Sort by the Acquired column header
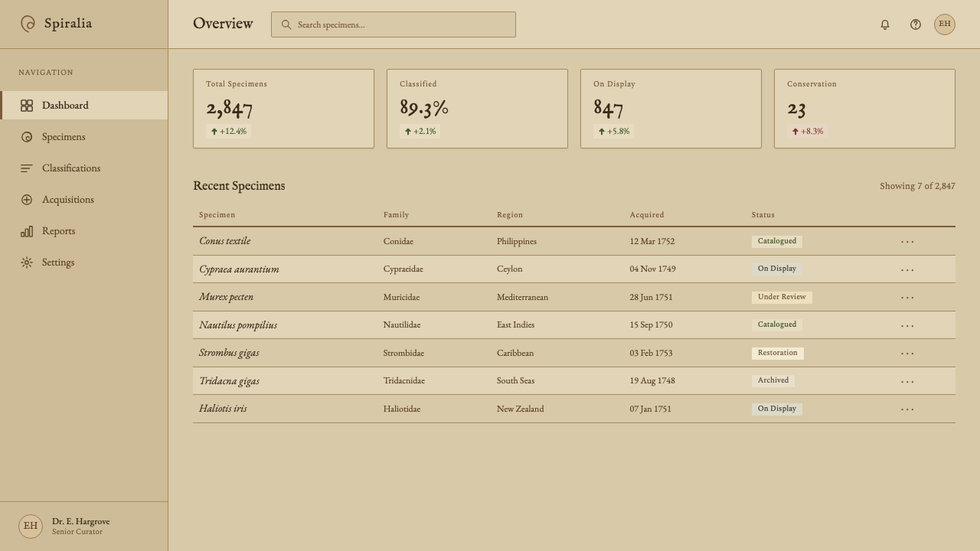The height and width of the screenshot is (551, 980). (647, 215)
